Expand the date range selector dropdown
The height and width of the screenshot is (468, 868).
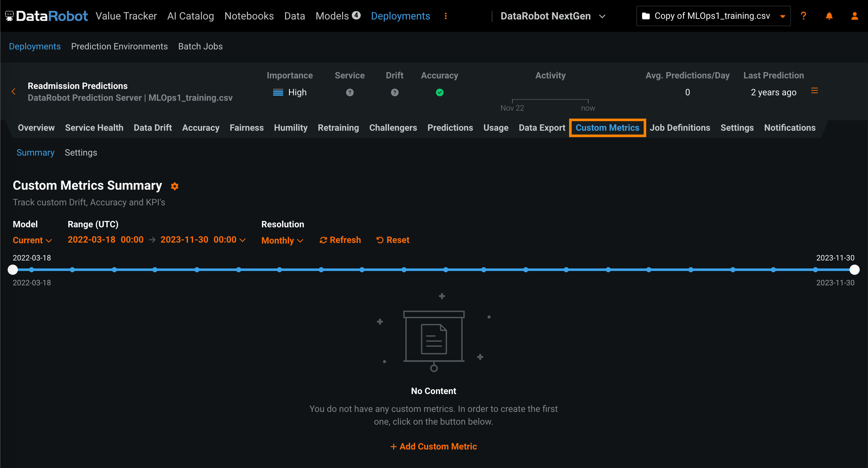point(242,240)
